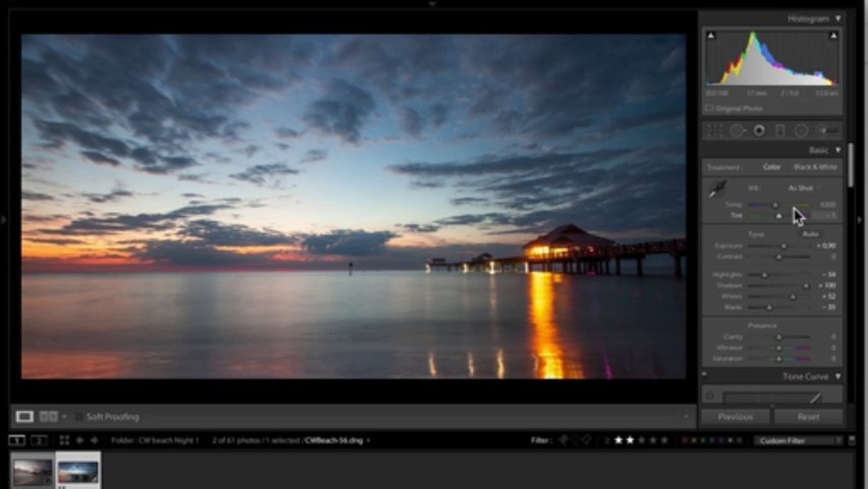
Task: Collapse the Histogram panel
Action: point(838,18)
